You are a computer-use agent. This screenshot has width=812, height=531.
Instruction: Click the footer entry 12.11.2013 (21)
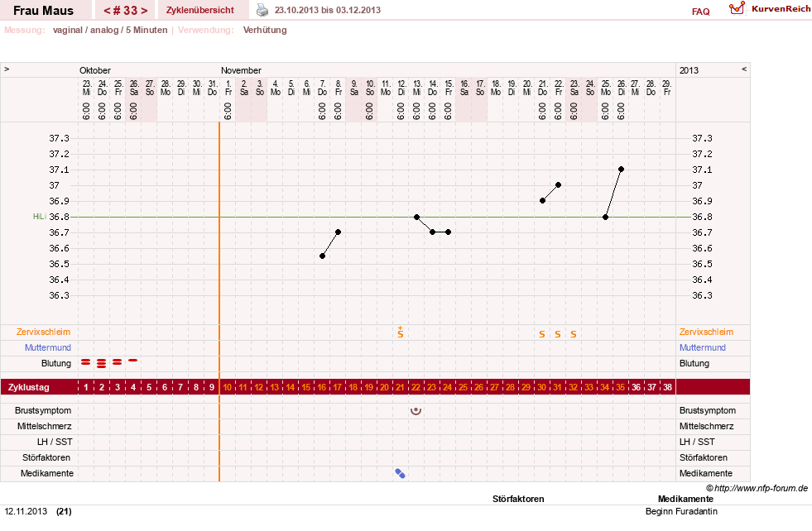(x=38, y=511)
